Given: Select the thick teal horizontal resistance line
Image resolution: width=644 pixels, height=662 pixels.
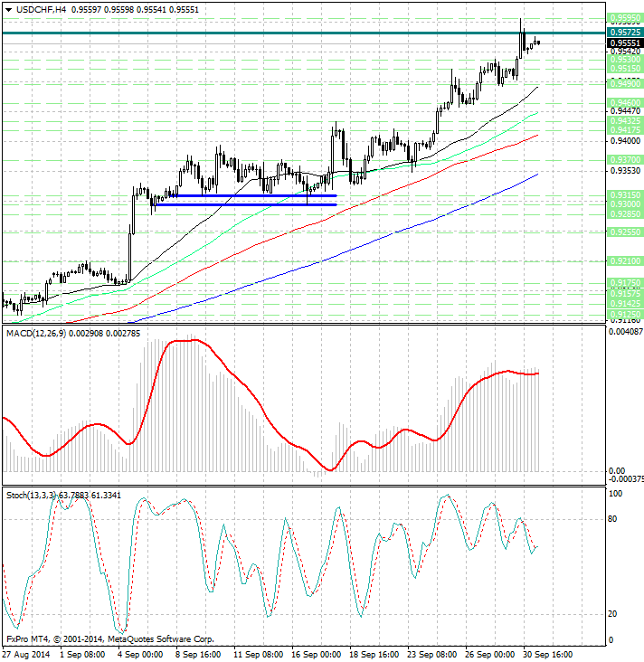Looking at the screenshot, I should point(271,33).
